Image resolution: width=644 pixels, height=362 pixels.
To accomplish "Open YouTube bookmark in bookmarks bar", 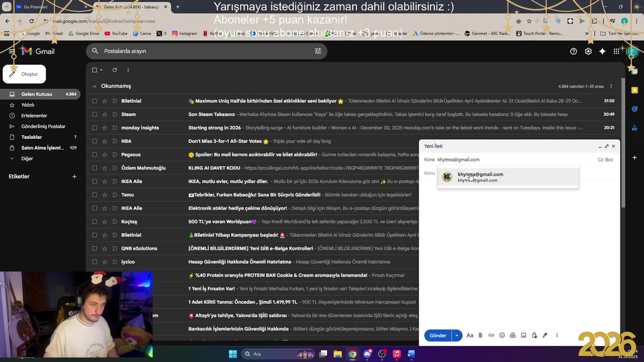I will pyautogui.click(x=116, y=34).
